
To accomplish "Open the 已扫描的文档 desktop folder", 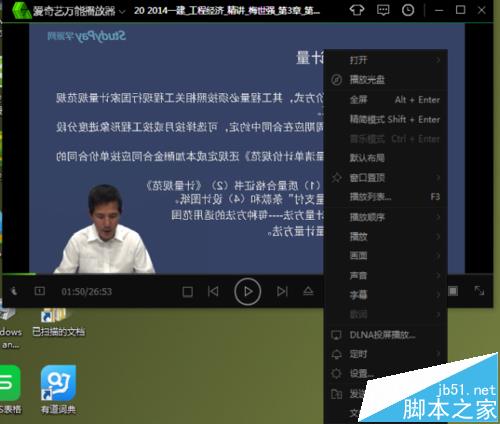I will (x=58, y=322).
